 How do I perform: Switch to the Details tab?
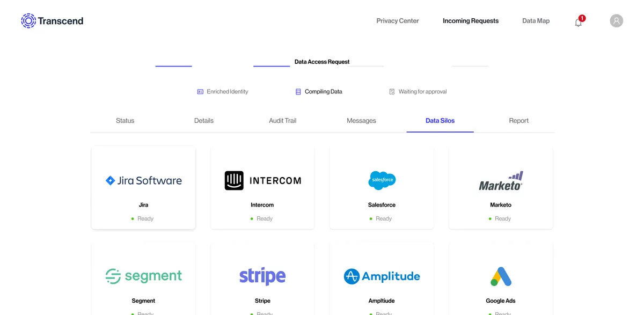[x=204, y=121]
